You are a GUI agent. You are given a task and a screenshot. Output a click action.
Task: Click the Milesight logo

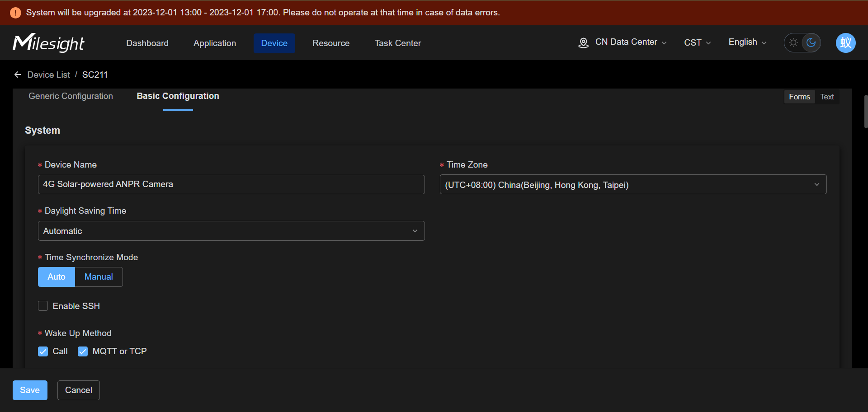(48, 43)
